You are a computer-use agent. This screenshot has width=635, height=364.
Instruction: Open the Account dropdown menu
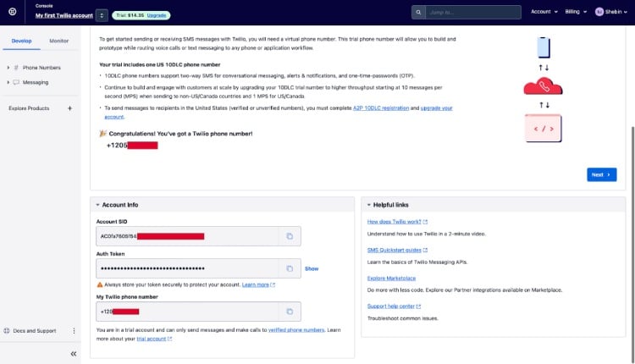pyautogui.click(x=544, y=12)
